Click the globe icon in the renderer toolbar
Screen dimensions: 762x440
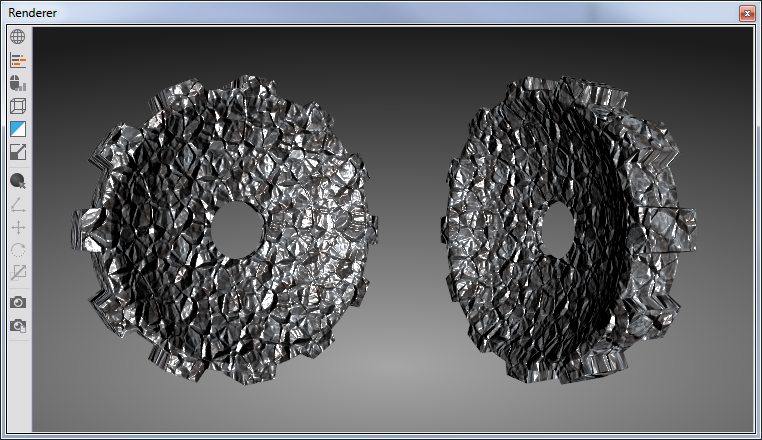coord(18,37)
